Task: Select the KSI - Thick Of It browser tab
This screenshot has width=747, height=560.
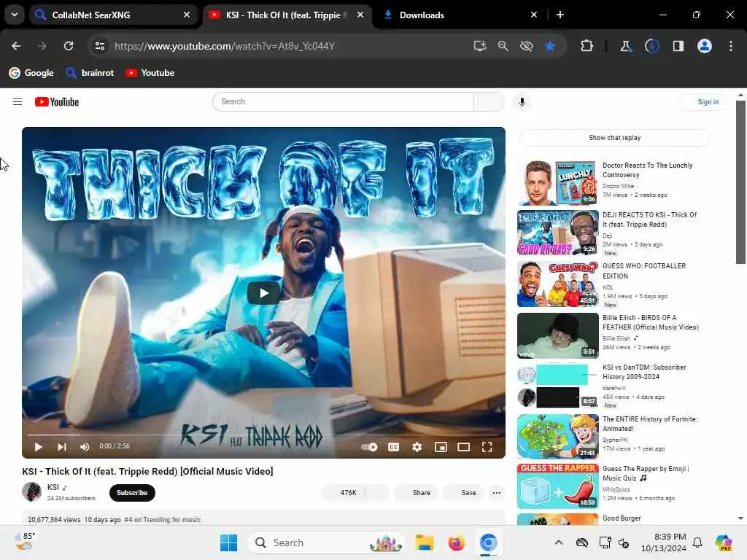Action: [x=287, y=15]
